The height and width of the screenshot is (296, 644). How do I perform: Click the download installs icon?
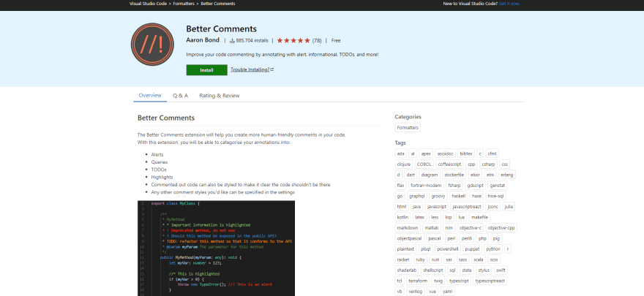232,41
